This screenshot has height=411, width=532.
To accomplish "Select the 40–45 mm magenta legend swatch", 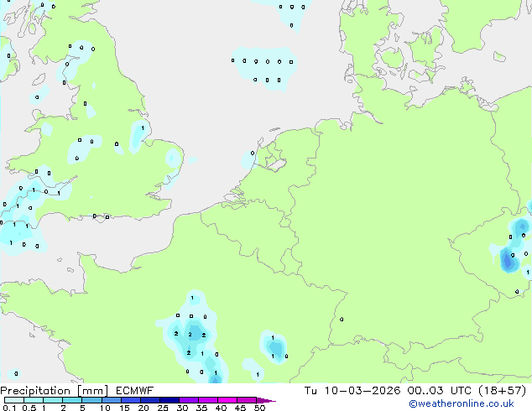I will (x=227, y=400).
